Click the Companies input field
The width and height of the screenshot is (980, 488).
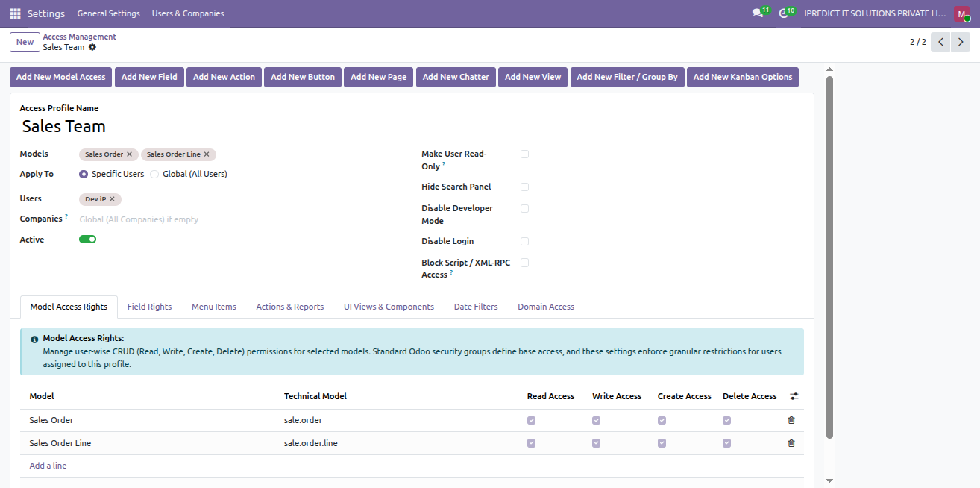coord(239,219)
